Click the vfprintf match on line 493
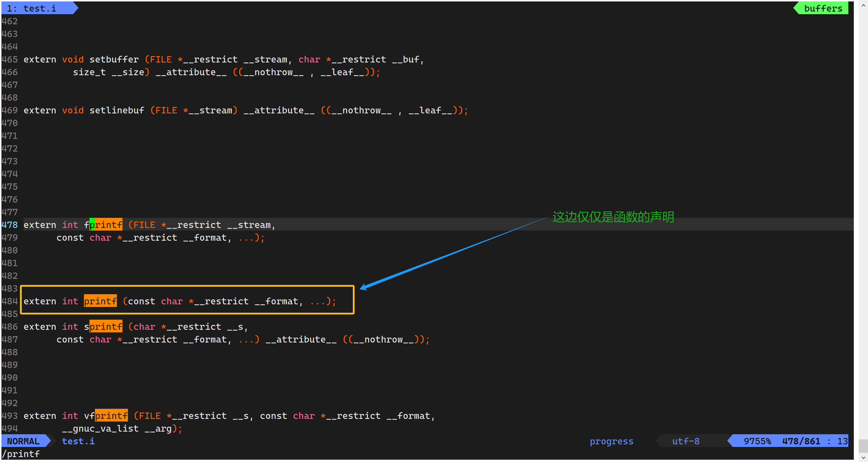 point(106,416)
